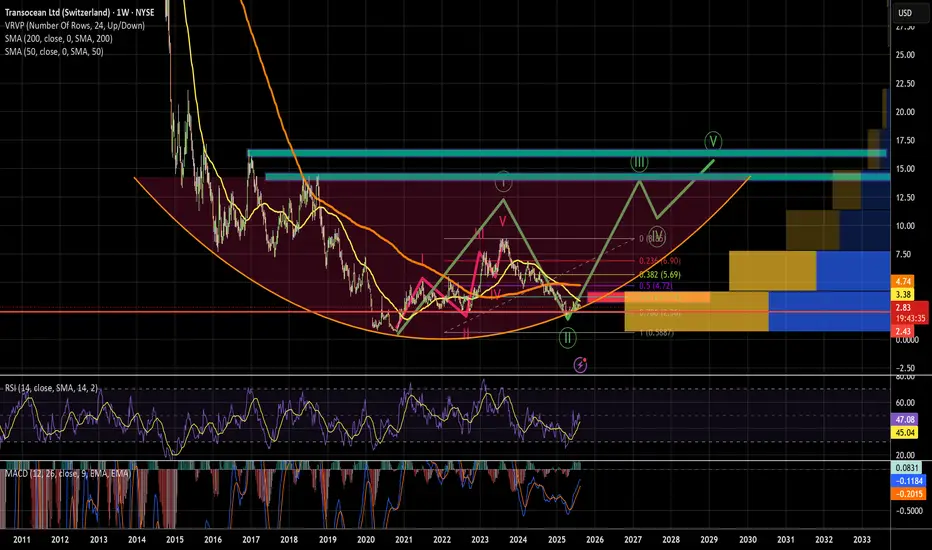This screenshot has width=932, height=550.
Task: Click the 15.00 price axis label
Action: (x=905, y=169)
